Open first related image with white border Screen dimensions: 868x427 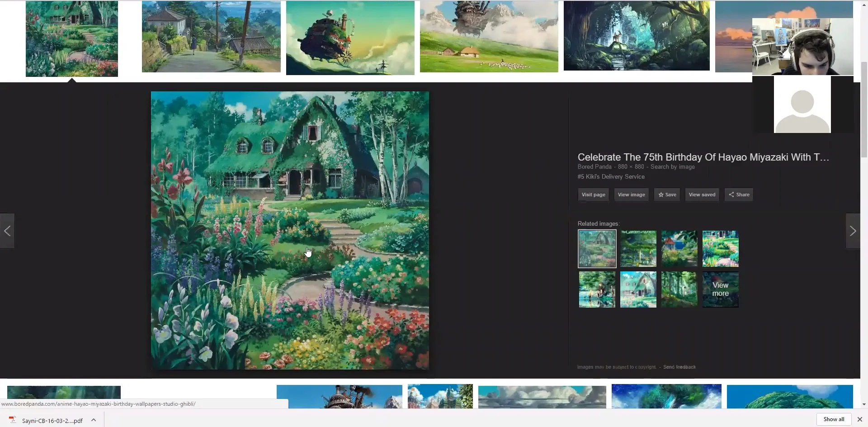[597, 249]
